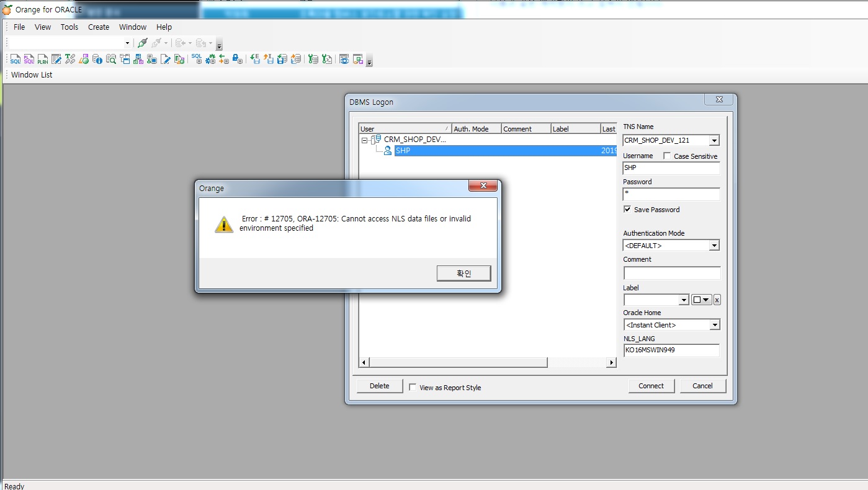Open the SQL Tool icon
The image size is (868, 490).
click(x=15, y=60)
